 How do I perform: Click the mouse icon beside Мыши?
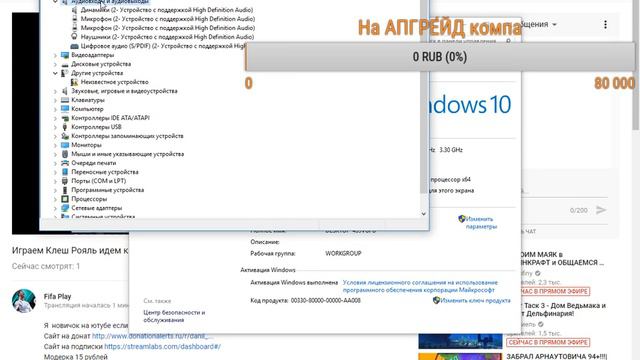pos(64,154)
